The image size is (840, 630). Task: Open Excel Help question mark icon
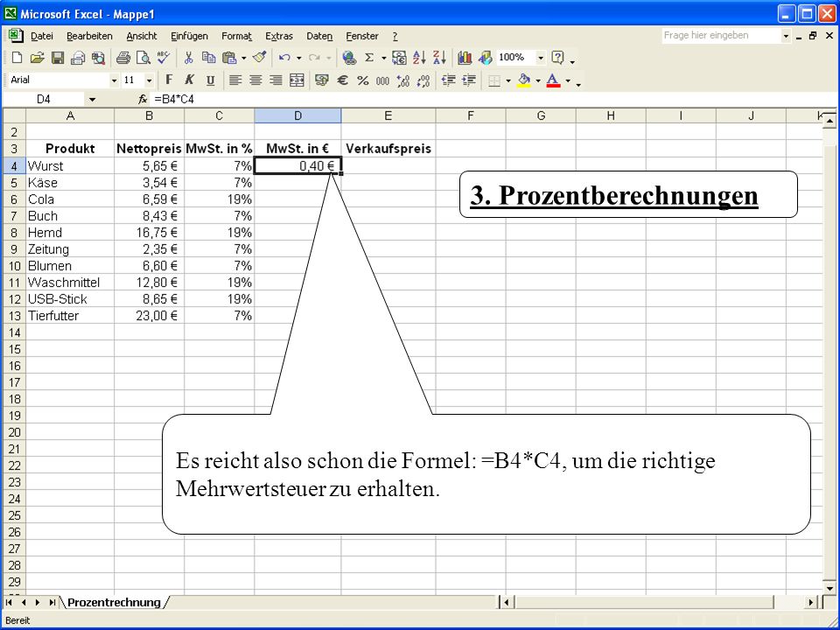[557, 58]
